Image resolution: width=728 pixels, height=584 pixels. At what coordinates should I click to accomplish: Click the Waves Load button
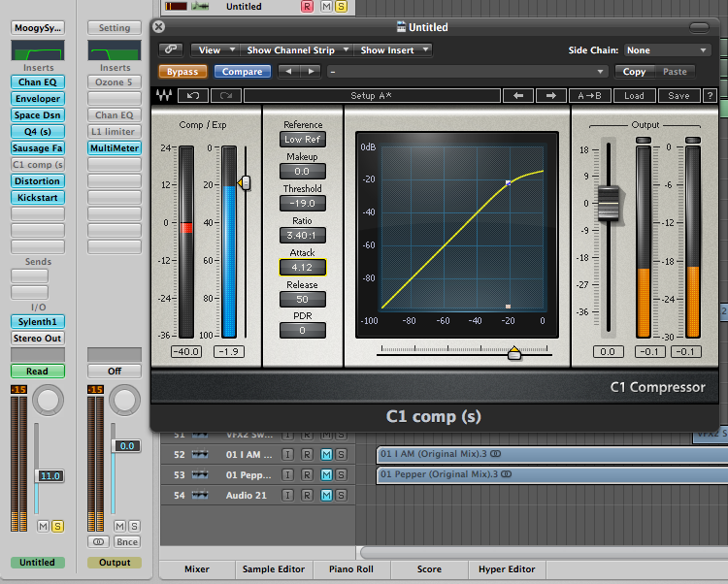[634, 96]
